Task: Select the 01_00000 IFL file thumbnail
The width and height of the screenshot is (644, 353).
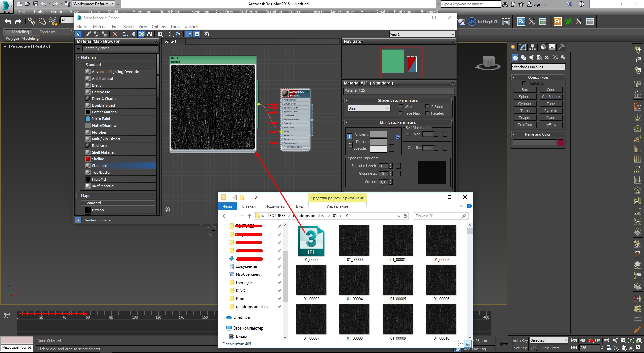Action: click(x=311, y=242)
